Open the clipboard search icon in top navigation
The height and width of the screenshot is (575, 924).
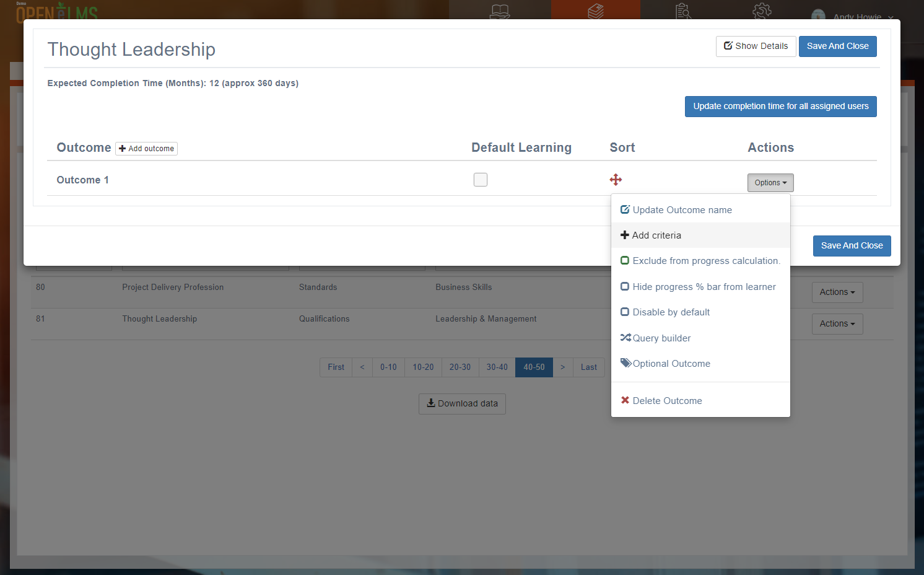click(684, 11)
